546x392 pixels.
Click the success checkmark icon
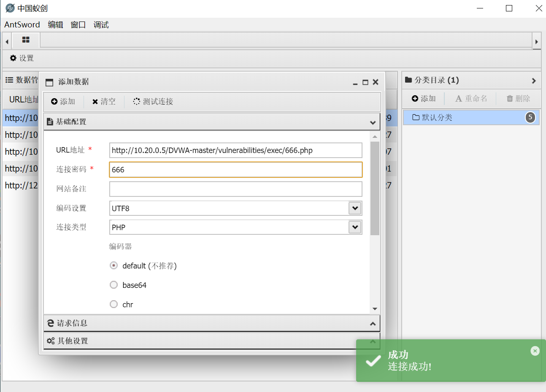pos(373,361)
